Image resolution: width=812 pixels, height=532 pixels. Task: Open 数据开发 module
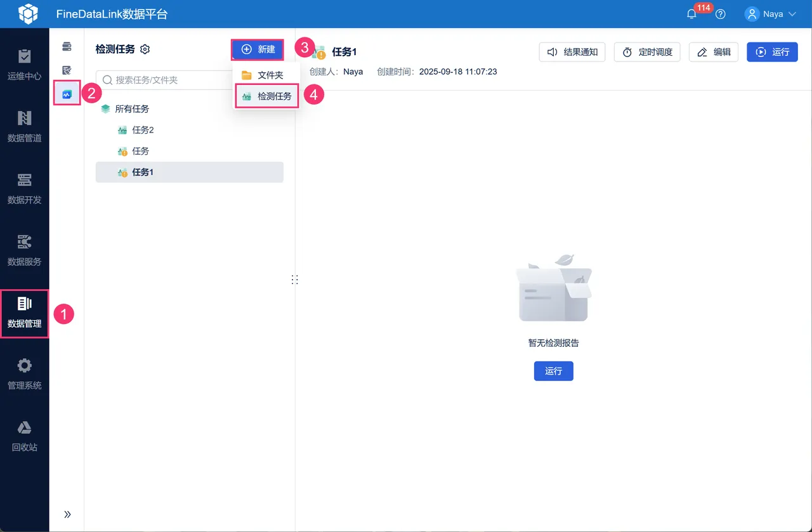pos(24,188)
